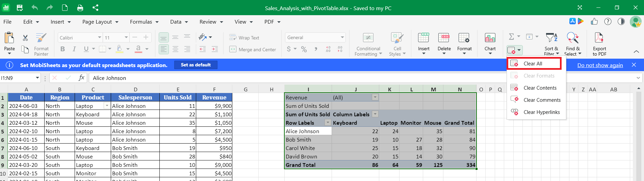
Task: Print the spreadsheet
Action: (x=80, y=7)
